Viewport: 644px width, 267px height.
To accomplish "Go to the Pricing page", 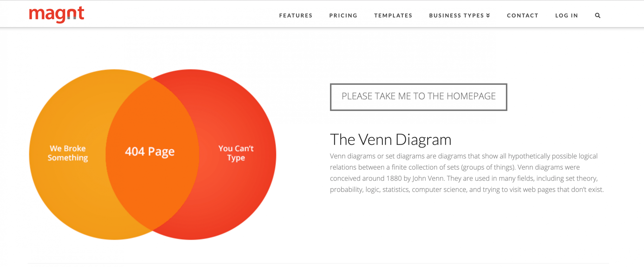I will click(343, 16).
